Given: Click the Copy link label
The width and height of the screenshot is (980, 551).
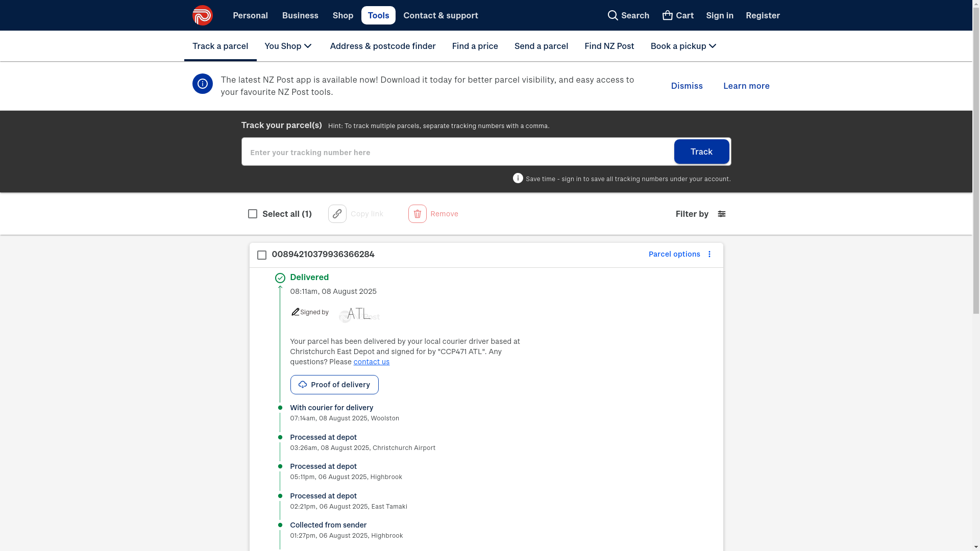Looking at the screenshot, I should 366,214.
